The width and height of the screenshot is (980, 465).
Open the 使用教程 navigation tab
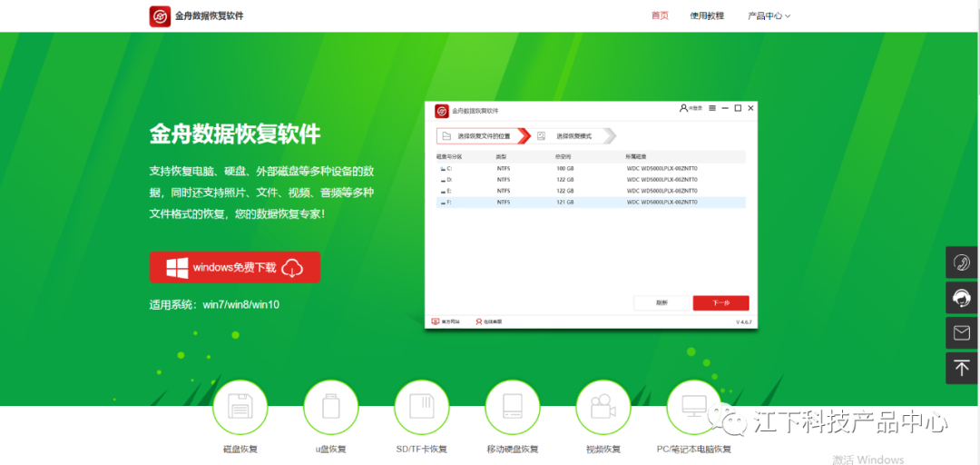[707, 15]
